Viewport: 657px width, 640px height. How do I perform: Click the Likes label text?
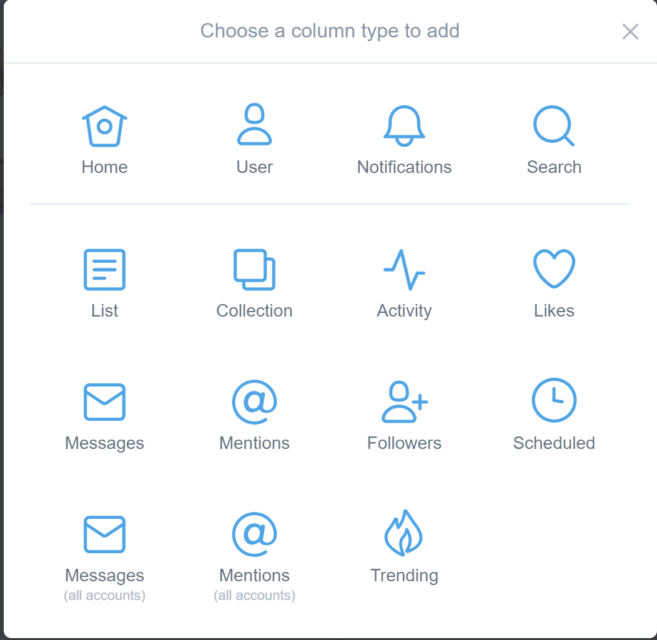click(x=554, y=311)
